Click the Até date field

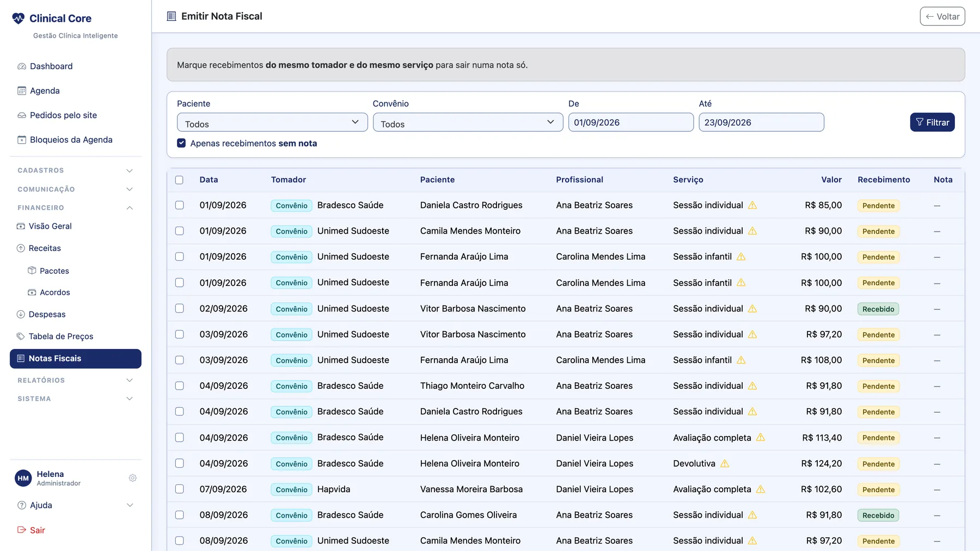pos(761,123)
